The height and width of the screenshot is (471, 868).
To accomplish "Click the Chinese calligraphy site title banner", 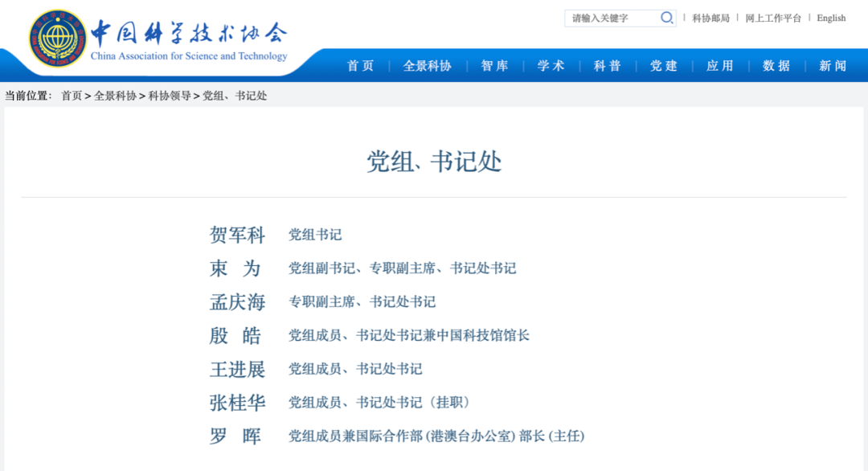I will point(189,34).
